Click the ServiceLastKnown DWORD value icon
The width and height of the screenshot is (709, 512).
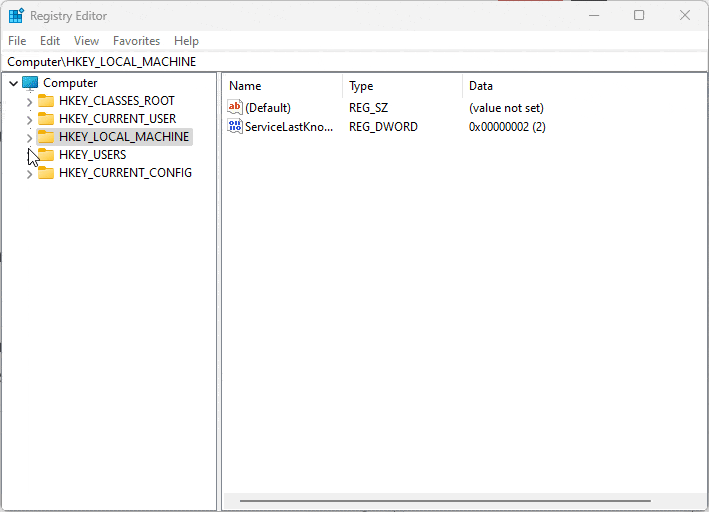tap(235, 127)
